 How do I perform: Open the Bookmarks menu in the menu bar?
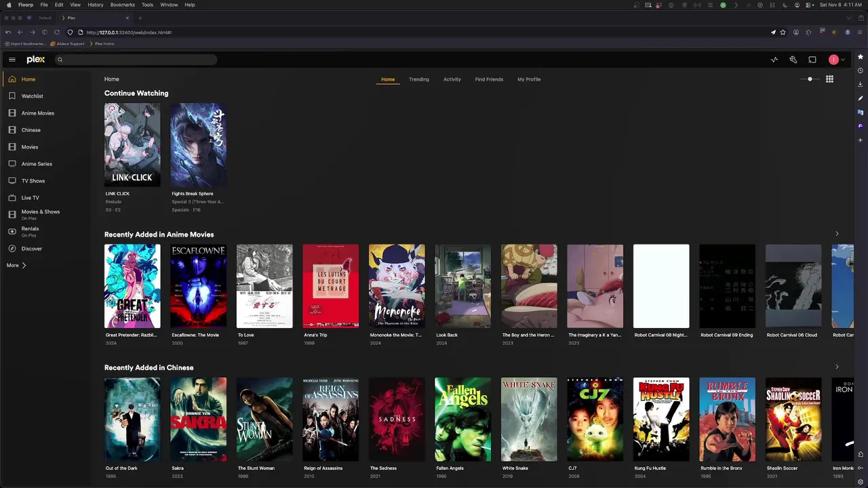click(x=123, y=5)
